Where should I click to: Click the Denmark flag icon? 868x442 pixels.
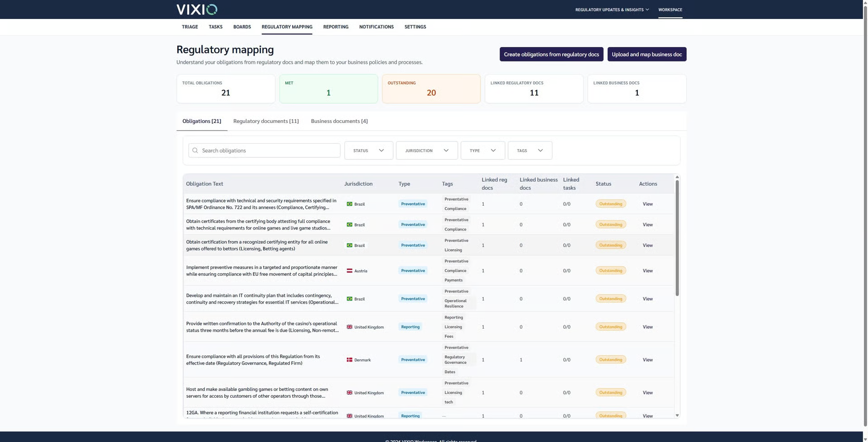tap(349, 360)
